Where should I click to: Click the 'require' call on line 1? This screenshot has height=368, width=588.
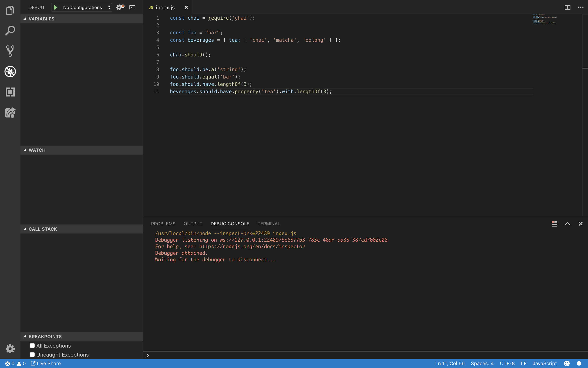(x=219, y=18)
